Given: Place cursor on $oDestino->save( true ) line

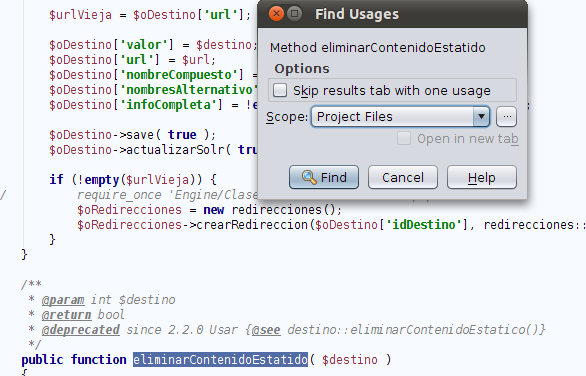Looking at the screenshot, I should click(132, 135).
